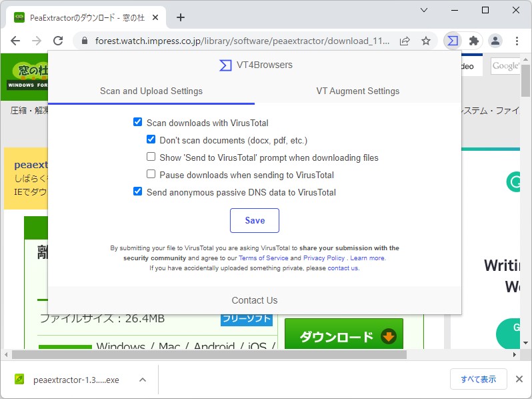Close the downloads bar

click(x=519, y=379)
